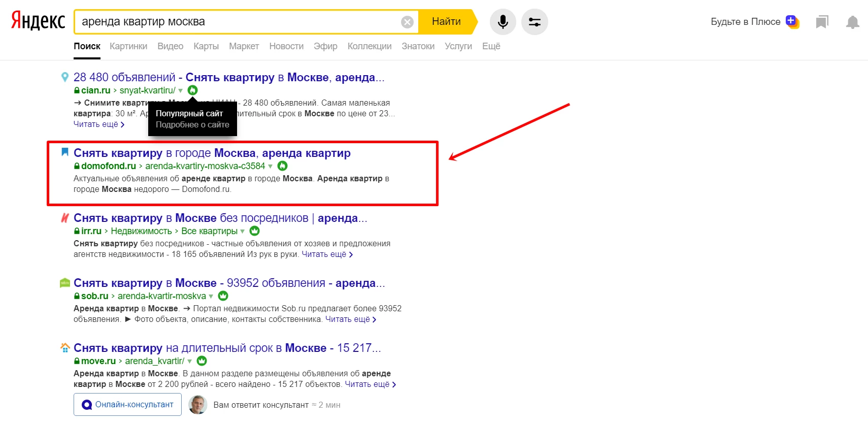Open Снять квартиру без посредников result
This screenshot has height=424, width=868.
click(220, 218)
